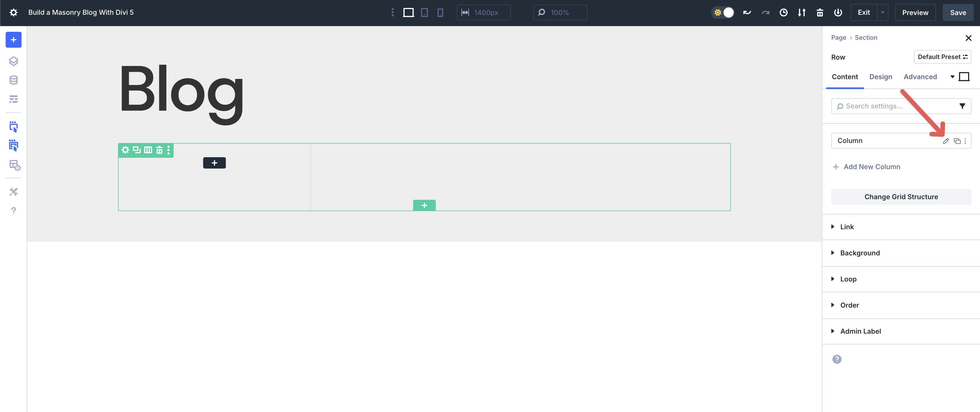Open the Undo icon in top bar
Image resolution: width=980 pixels, height=412 pixels.
click(x=747, y=12)
